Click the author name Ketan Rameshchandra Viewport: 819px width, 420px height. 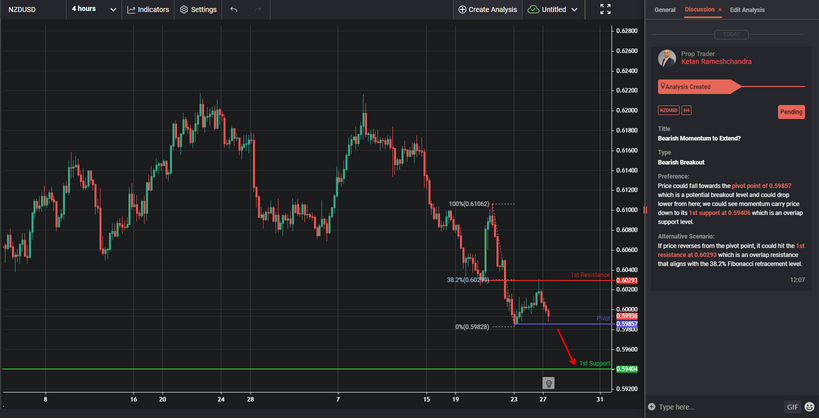[716, 62]
